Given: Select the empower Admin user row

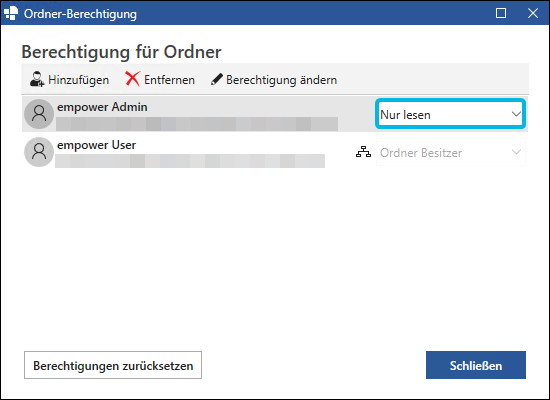Looking at the screenshot, I should click(275, 114).
